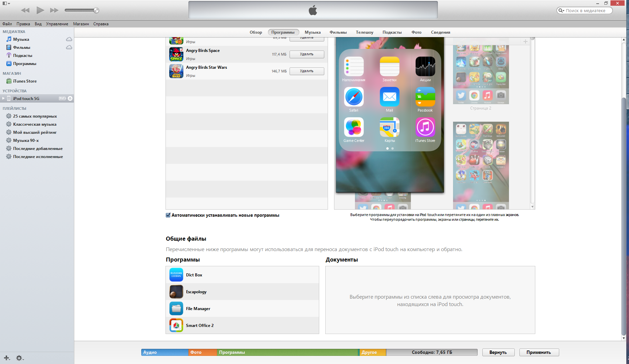Click the Напоминания app icon in folder

click(x=354, y=66)
